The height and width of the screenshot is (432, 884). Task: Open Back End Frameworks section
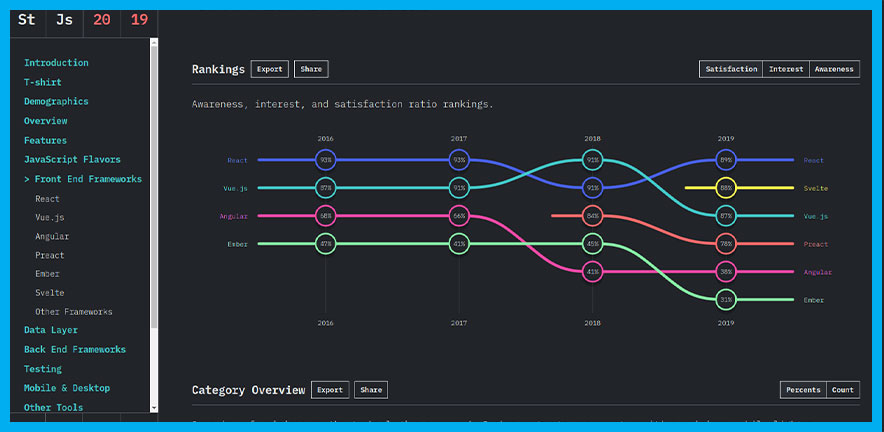pos(74,349)
